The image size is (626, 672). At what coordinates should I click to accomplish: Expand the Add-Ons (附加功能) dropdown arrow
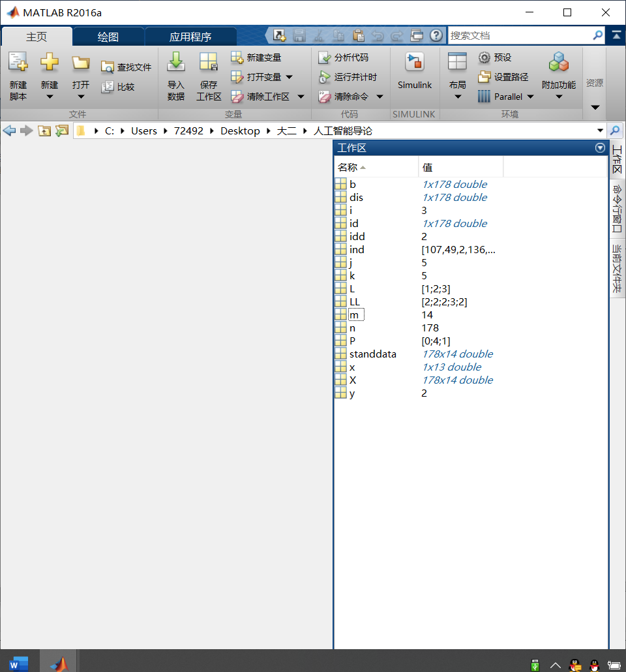click(x=559, y=97)
